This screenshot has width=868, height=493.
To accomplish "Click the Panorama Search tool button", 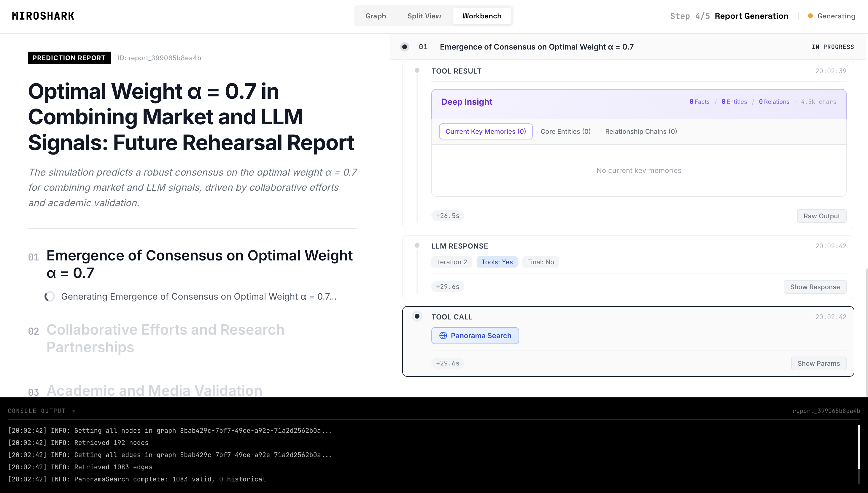I will (475, 335).
